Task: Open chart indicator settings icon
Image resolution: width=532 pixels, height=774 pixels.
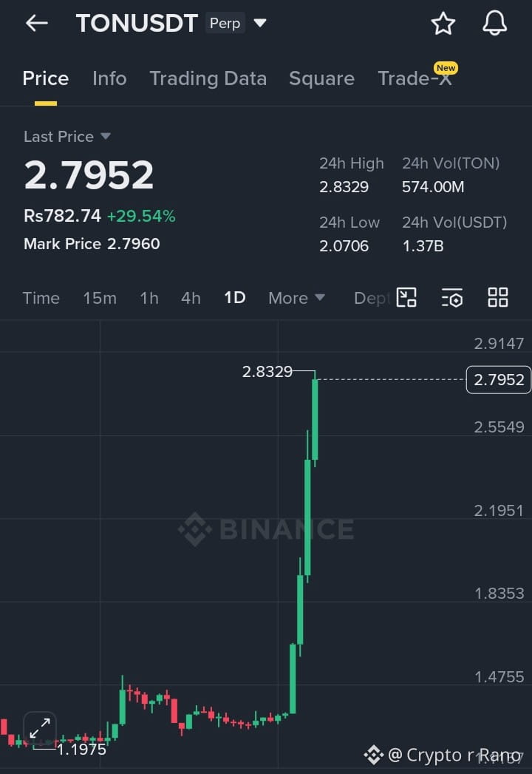Action: [452, 297]
